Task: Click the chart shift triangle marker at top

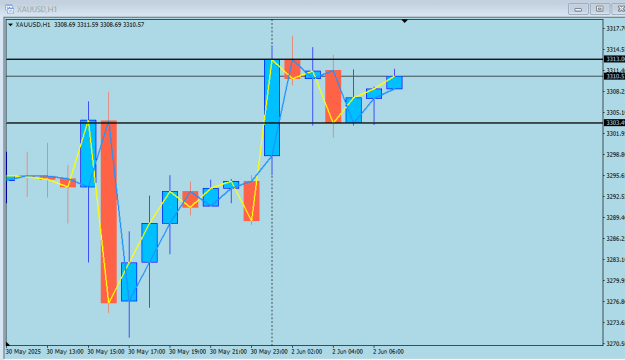Action: click(x=405, y=21)
